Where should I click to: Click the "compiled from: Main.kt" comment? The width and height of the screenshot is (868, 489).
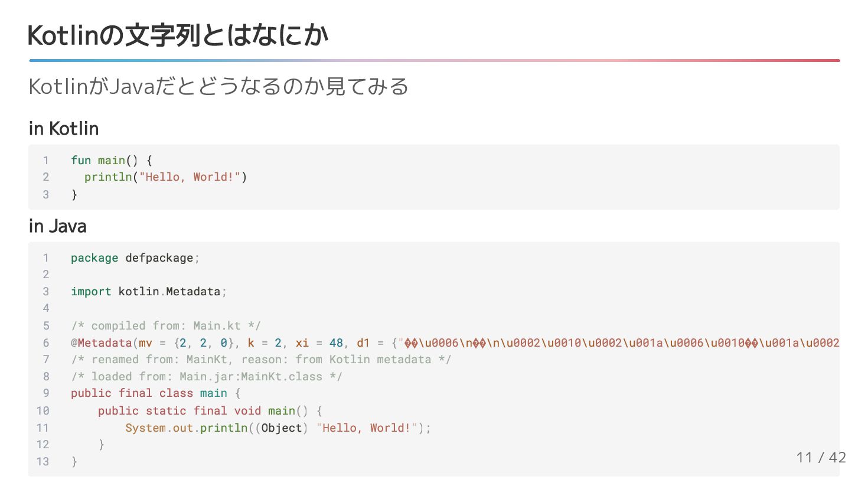click(x=166, y=326)
